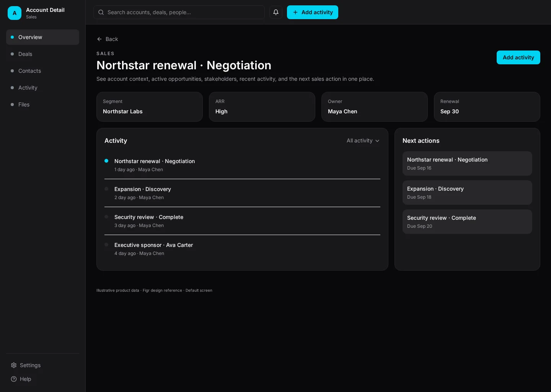Navigate to Contacts in the sidebar
The image size is (551, 392).
(42, 71)
